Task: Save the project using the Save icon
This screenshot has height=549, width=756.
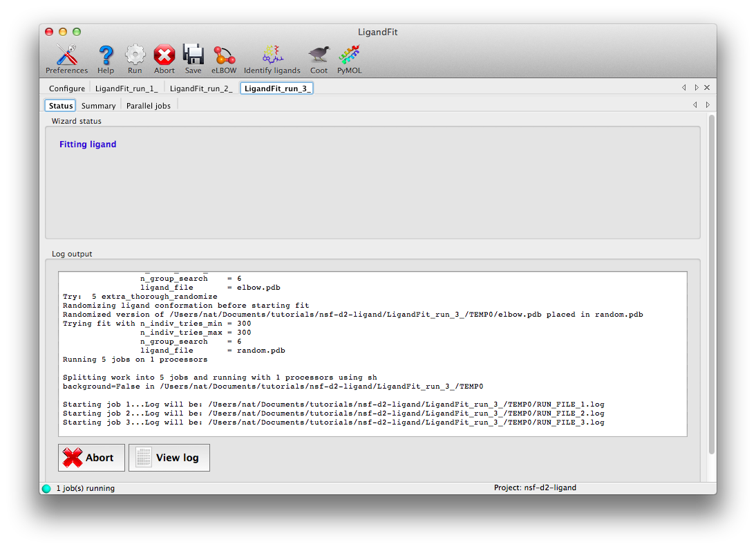Action: tap(193, 54)
